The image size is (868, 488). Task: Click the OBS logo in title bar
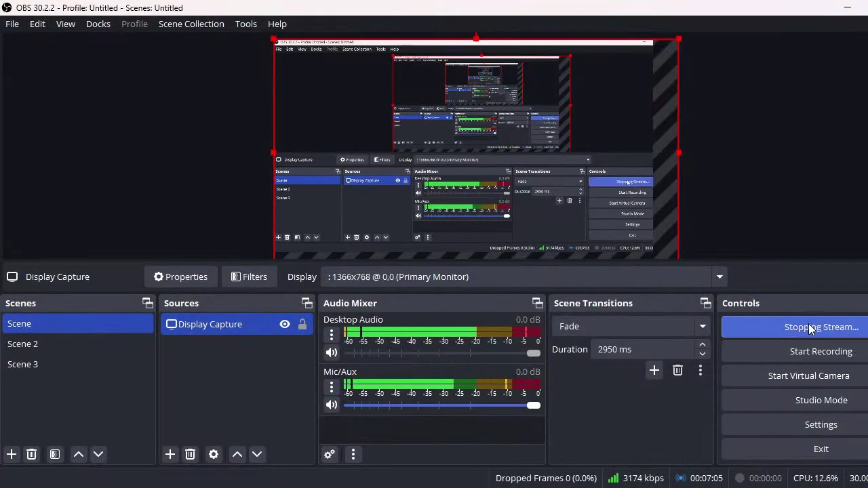[7, 7]
